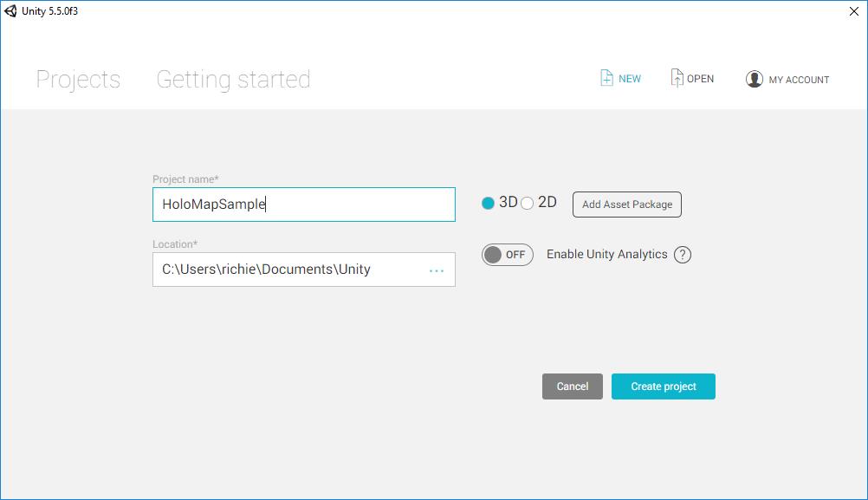Screen dimensions: 868x500
Task: Click the OPEN project file icon
Action: pyautogui.click(x=677, y=78)
